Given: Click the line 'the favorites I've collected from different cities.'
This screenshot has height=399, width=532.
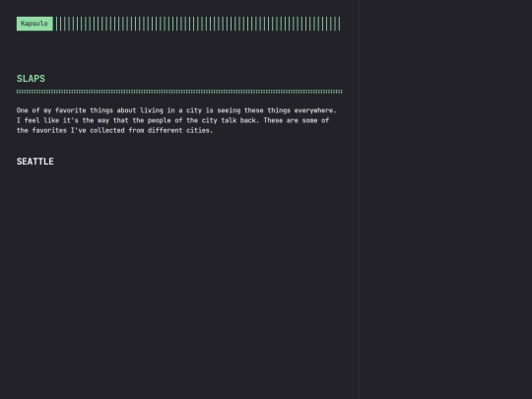Looking at the screenshot, I should coord(114,130).
